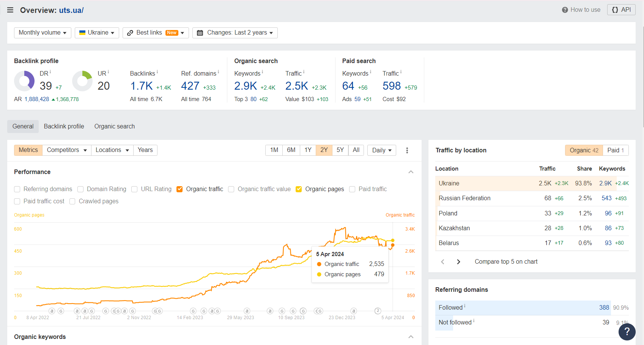Viewport: 644px width, 345px height.
Task: Click Compare top 5 on chart
Action: point(506,262)
